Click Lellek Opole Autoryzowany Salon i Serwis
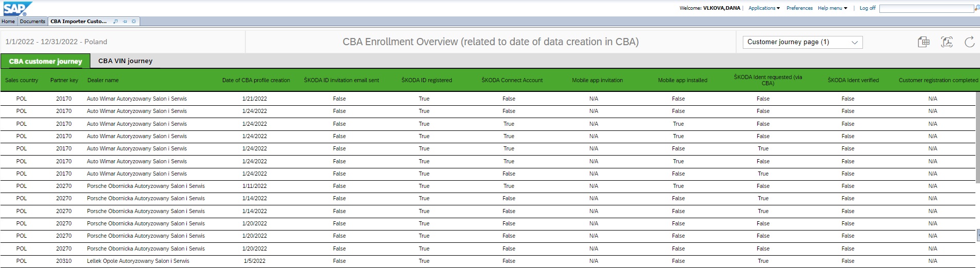The height and width of the screenshot is (268, 980). point(138,261)
